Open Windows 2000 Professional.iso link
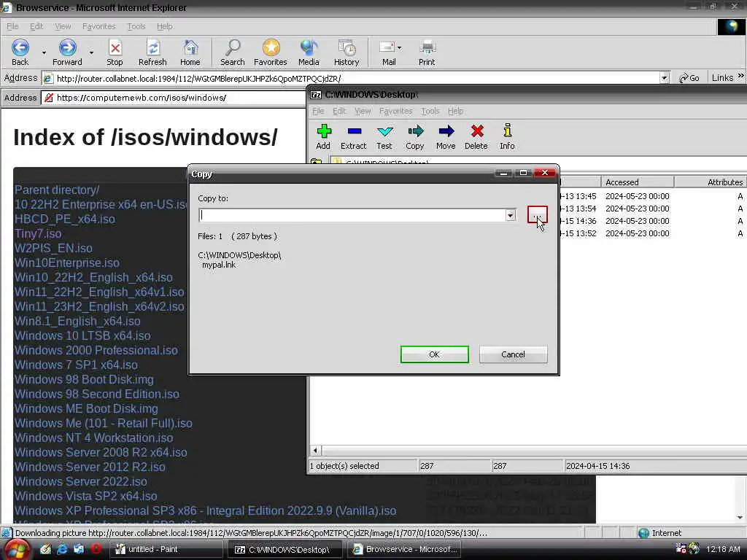747x560 pixels. click(96, 351)
